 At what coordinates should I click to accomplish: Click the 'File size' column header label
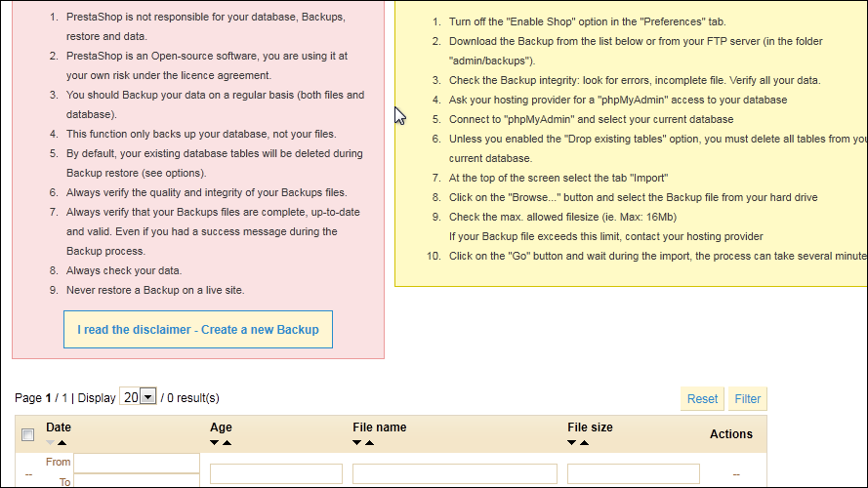pos(590,427)
